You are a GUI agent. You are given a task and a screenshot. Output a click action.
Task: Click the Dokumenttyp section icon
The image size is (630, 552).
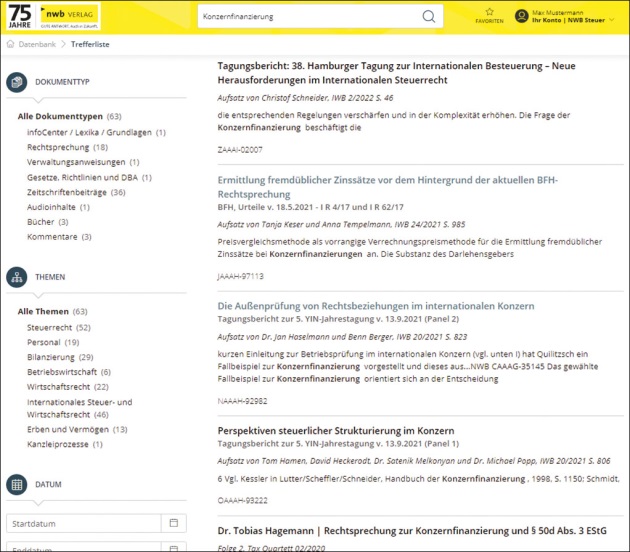click(16, 83)
